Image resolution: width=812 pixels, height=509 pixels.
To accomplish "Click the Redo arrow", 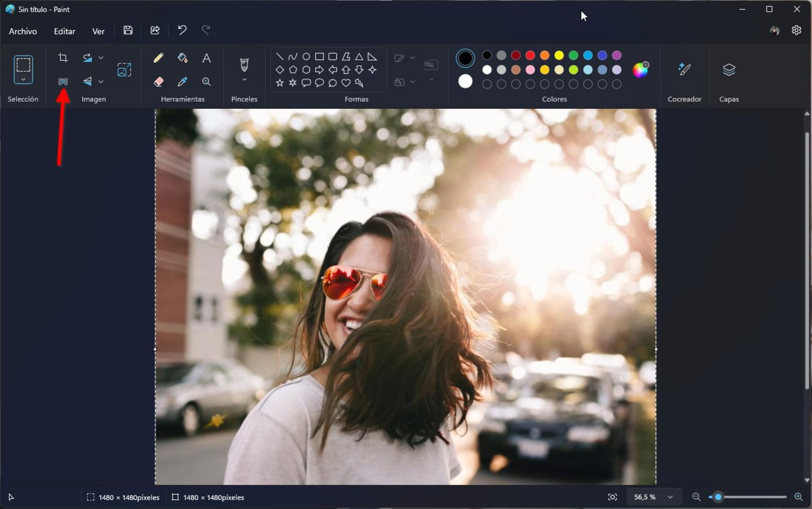I will [206, 30].
